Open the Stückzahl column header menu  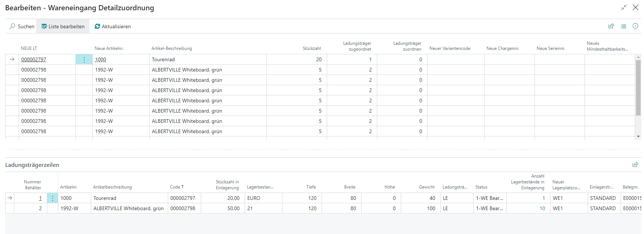click(311, 48)
